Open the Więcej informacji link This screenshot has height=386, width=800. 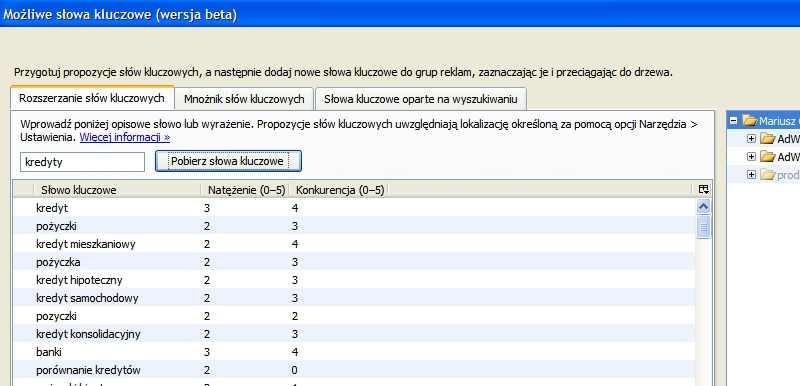[x=125, y=137]
